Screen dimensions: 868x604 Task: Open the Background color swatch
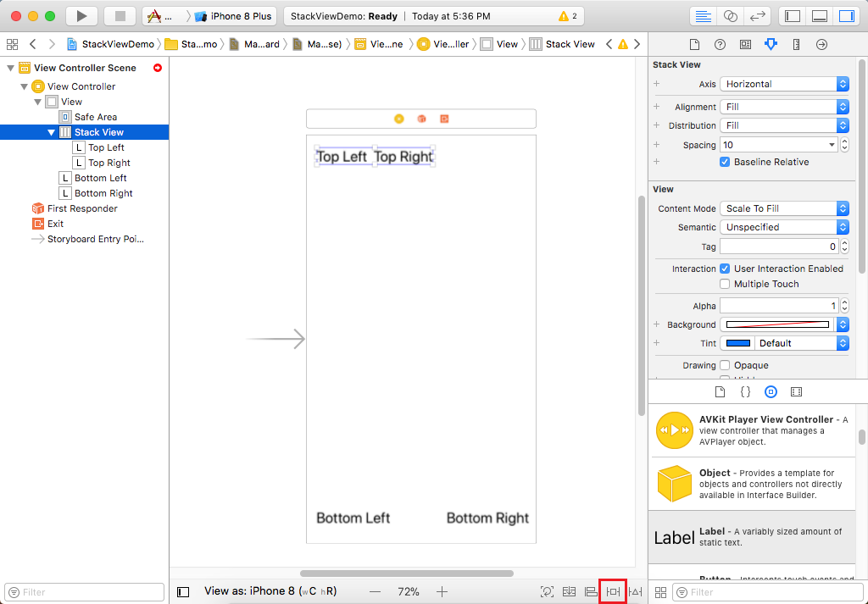777,324
